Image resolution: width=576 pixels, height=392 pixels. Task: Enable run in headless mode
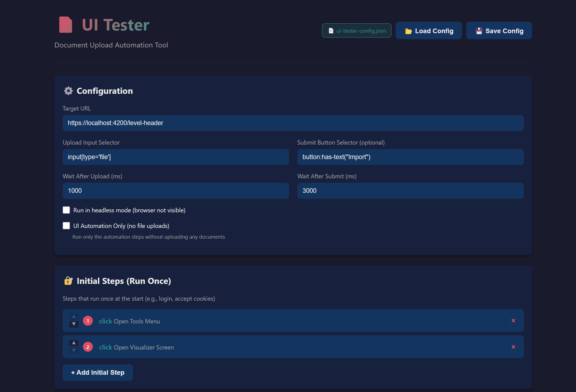[66, 210]
